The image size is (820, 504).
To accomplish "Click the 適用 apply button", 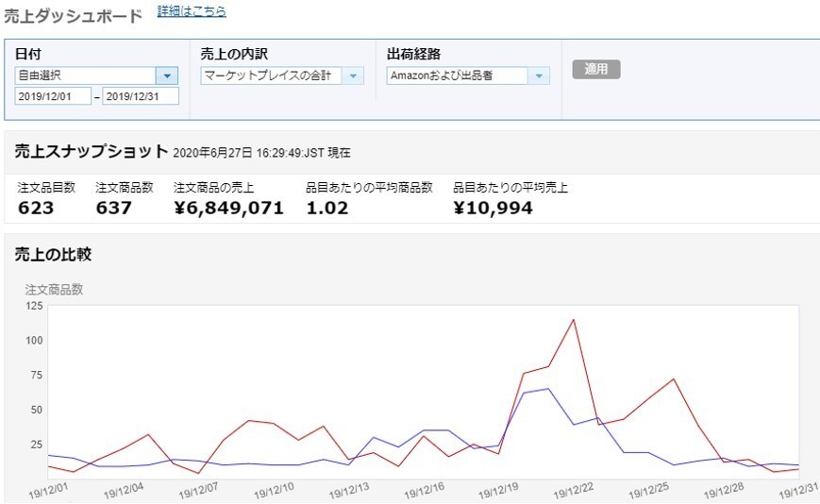I will pyautogui.click(x=596, y=69).
